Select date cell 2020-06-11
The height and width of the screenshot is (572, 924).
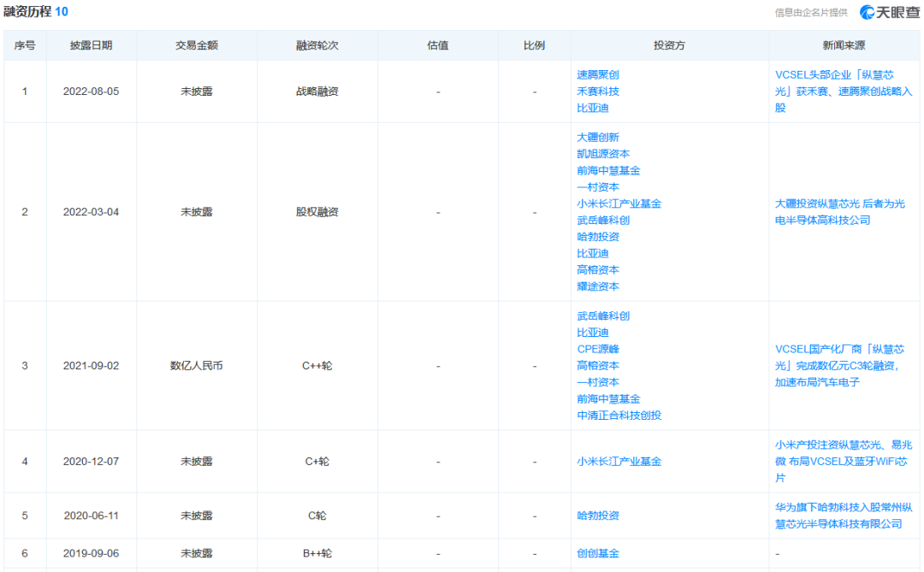point(91,516)
